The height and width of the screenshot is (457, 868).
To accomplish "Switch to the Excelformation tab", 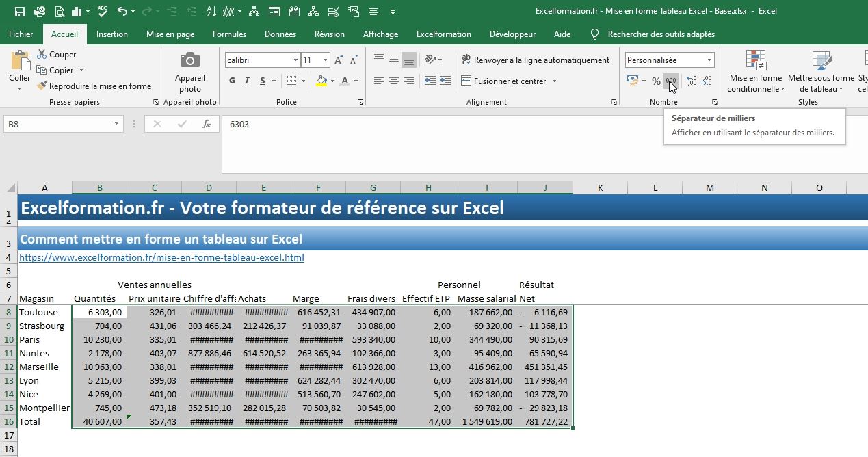I will click(x=443, y=34).
